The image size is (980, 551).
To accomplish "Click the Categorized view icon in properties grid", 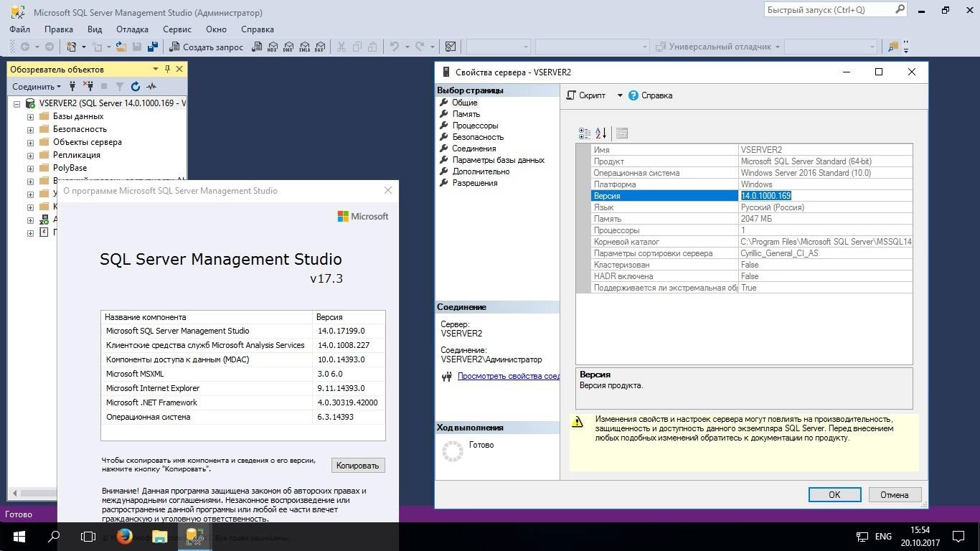I will tap(585, 133).
